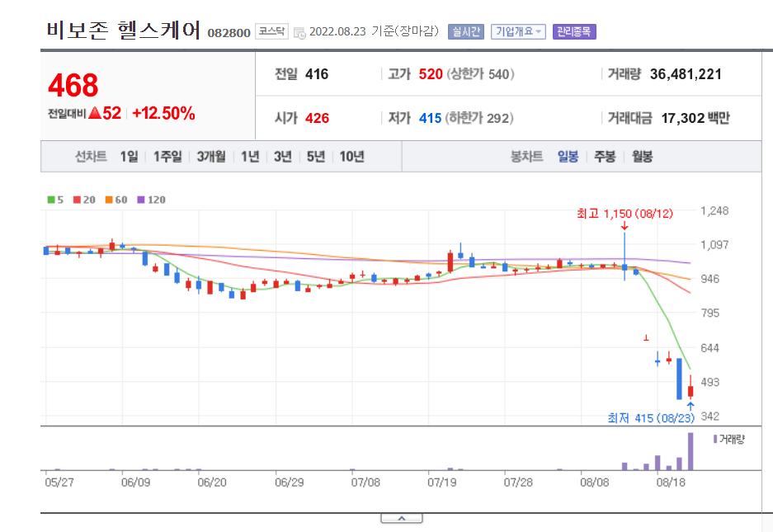Click the 저가 value 415
This screenshot has height=532, width=773.
(x=430, y=118)
